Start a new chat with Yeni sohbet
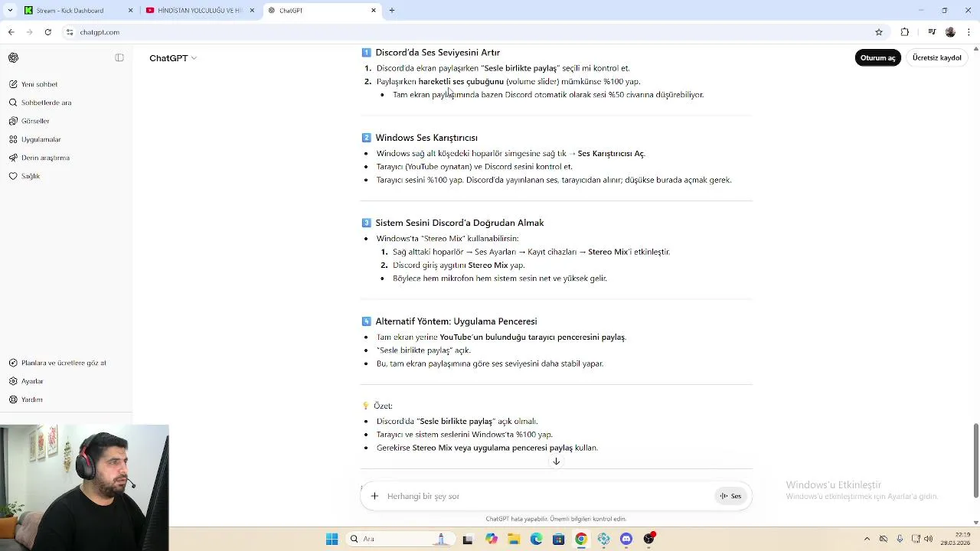Viewport: 980px width, 551px height. 39,84
